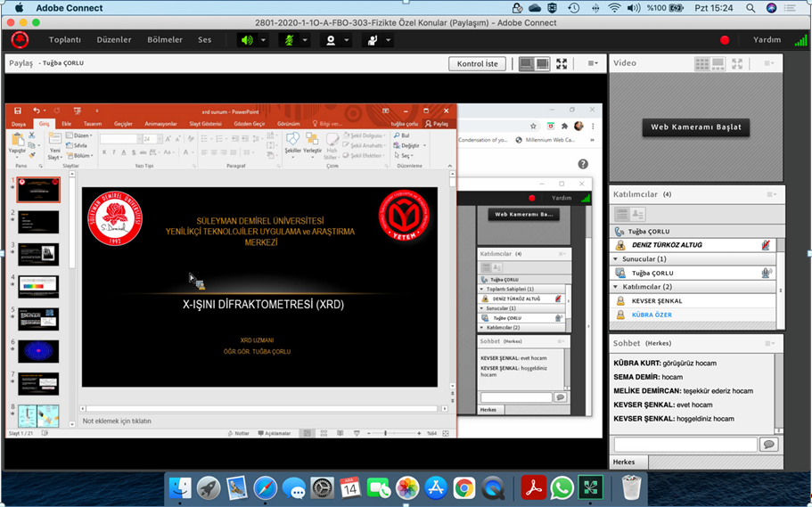
Task: Toggle the red recording indicator
Action: click(x=725, y=40)
